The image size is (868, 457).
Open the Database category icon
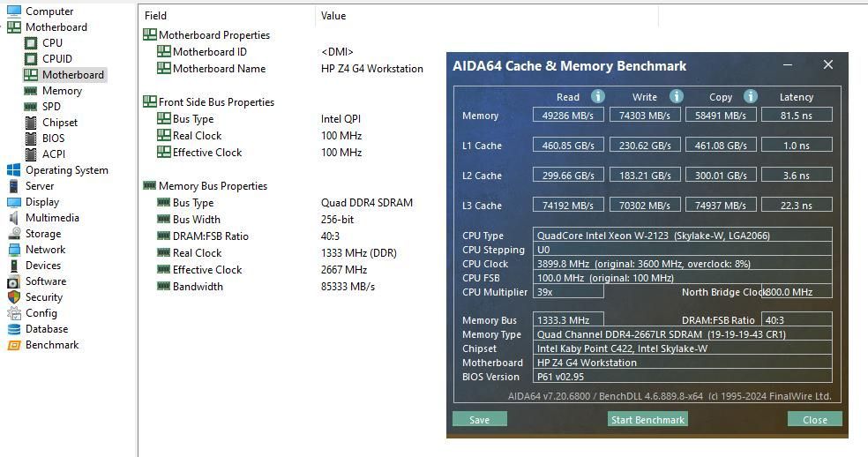point(13,329)
